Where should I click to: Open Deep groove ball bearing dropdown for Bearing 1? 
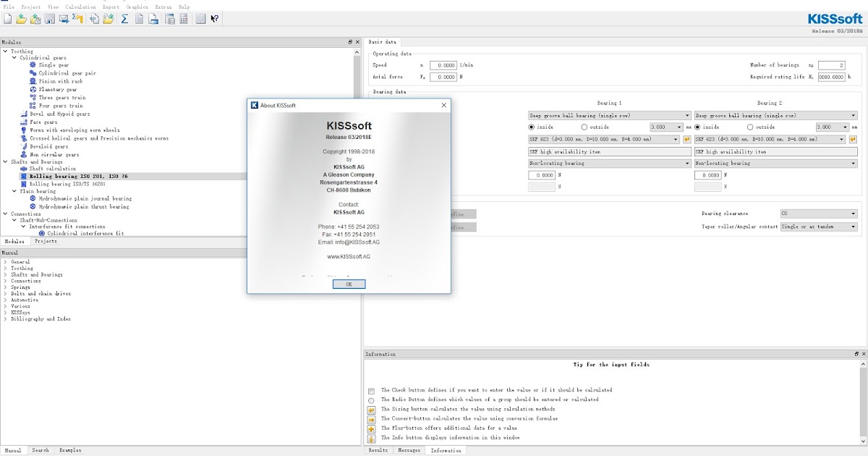687,116
